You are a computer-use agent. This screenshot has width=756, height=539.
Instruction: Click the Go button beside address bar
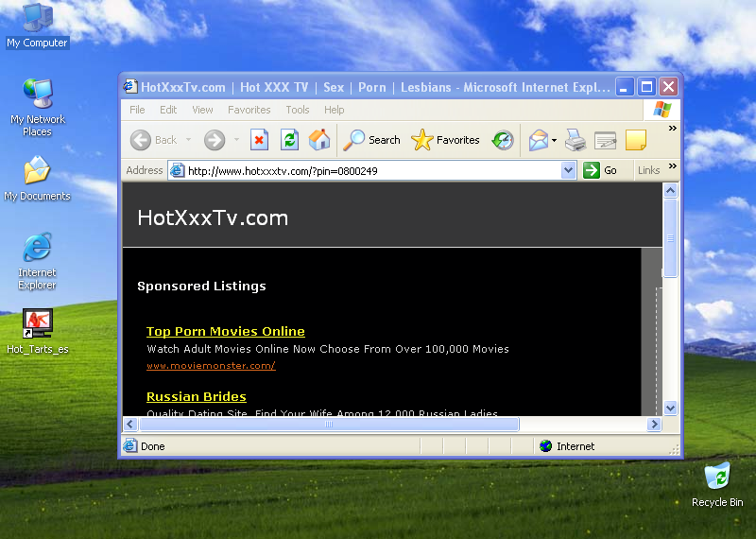click(x=600, y=170)
